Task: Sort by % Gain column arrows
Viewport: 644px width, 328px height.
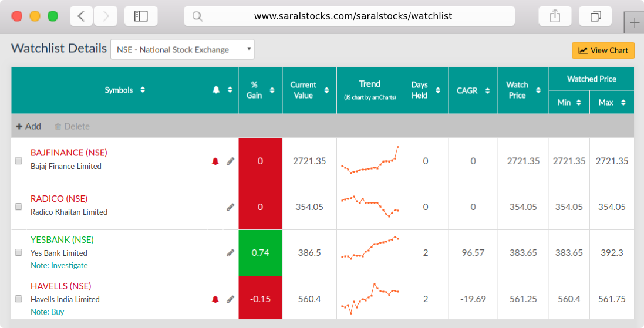Action: 272,90
